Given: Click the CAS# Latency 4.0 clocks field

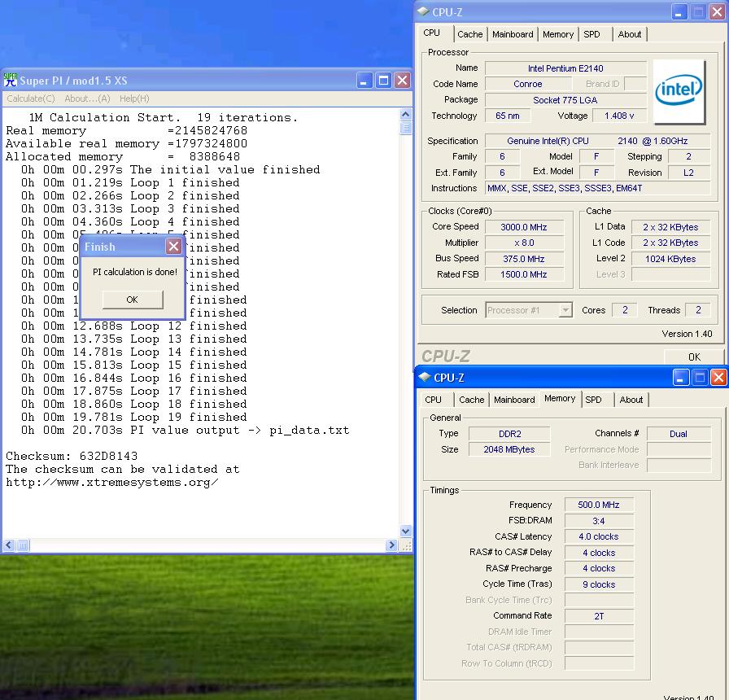Looking at the screenshot, I should (x=599, y=536).
